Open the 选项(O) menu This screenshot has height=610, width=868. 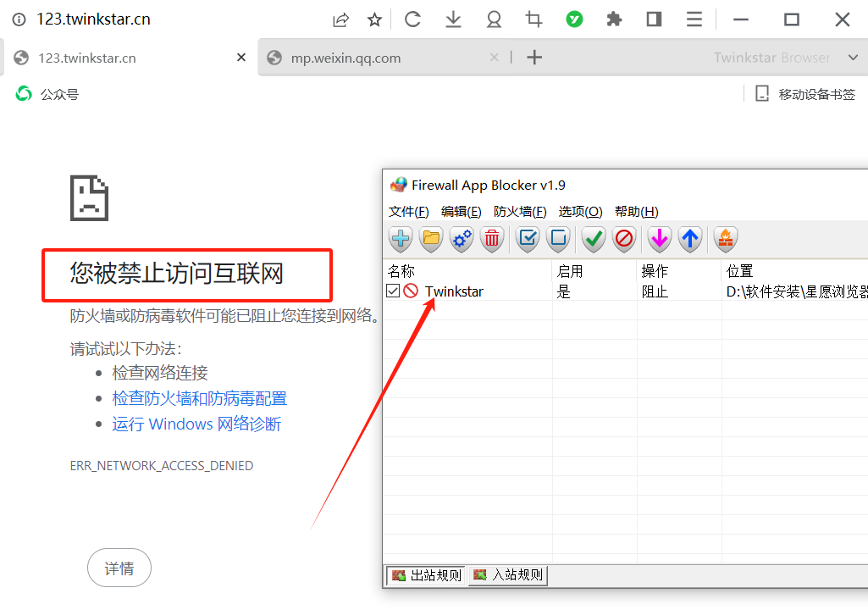click(x=580, y=212)
